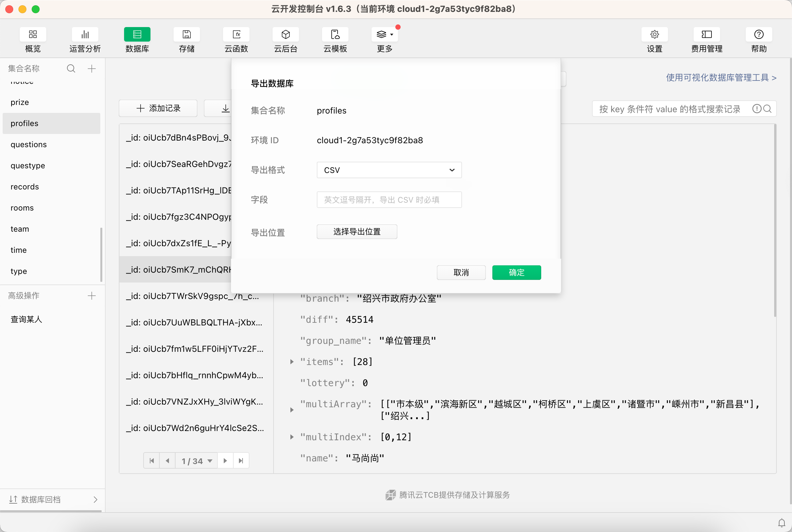Click the plus icon to add collection
Viewport: 792px width, 532px height.
(x=92, y=69)
